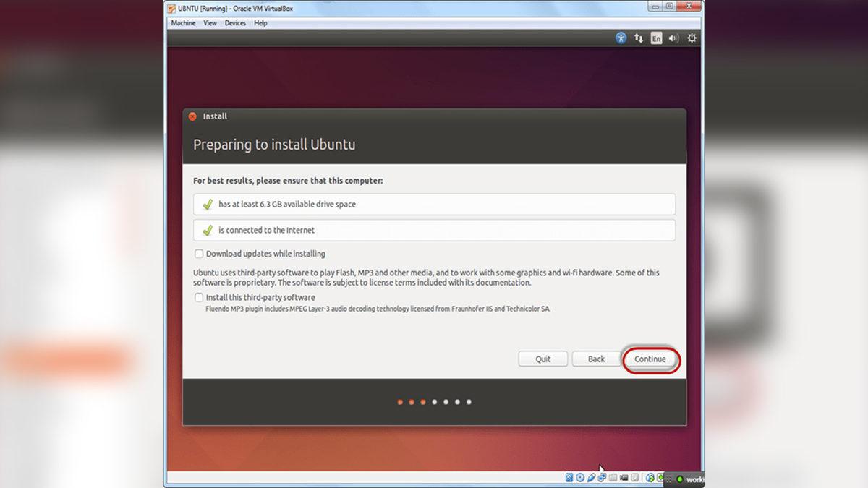
Task: Enable Download updates while installing
Action: click(x=199, y=254)
